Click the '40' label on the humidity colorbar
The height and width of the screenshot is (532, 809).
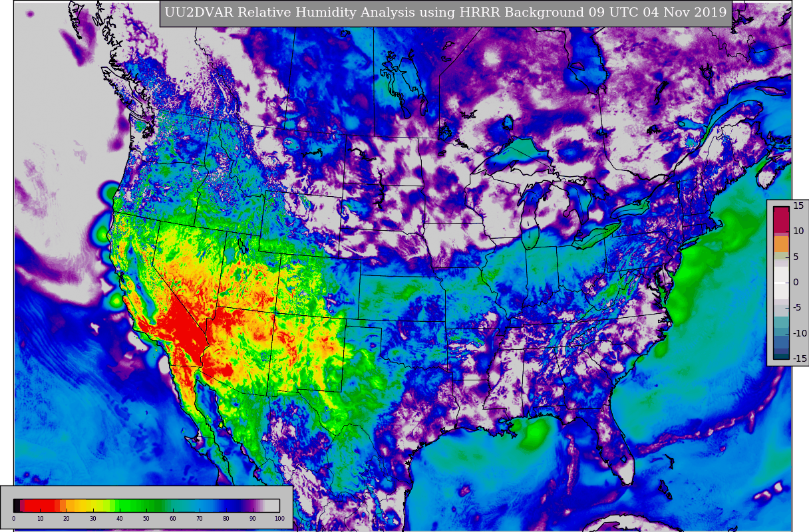[120, 519]
